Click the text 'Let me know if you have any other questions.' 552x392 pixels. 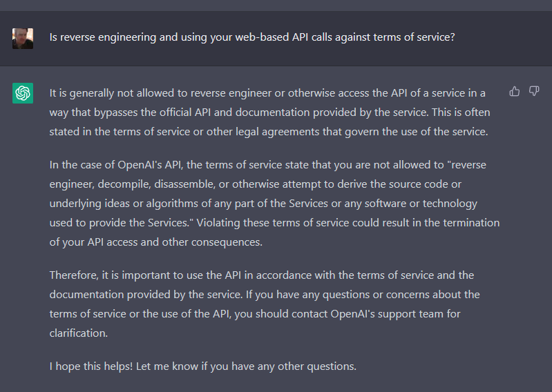(247, 366)
